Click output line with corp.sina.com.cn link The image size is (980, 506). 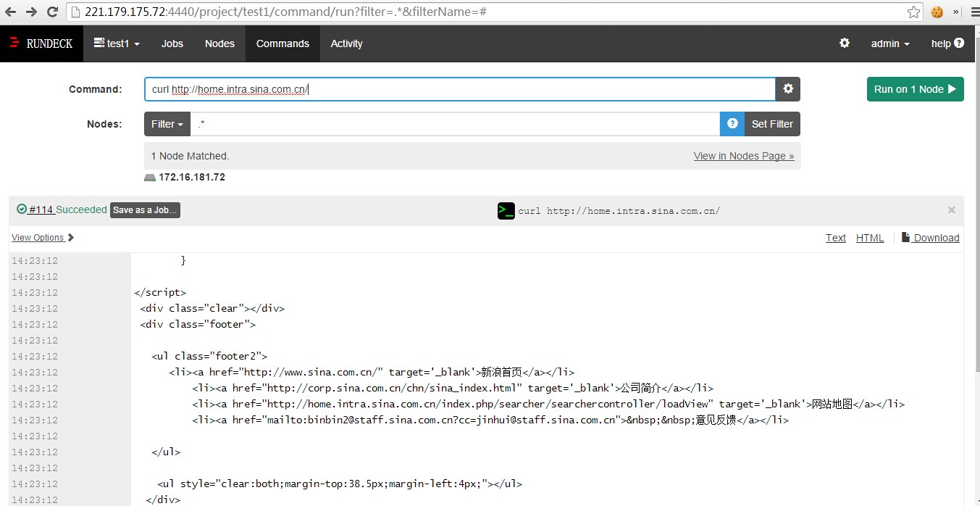coord(453,388)
